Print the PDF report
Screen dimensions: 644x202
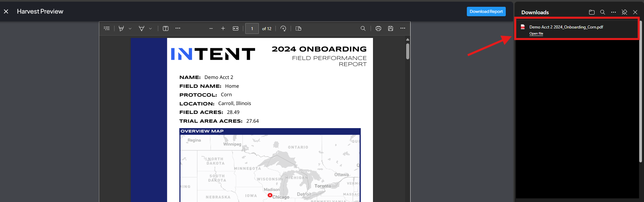[x=378, y=28]
